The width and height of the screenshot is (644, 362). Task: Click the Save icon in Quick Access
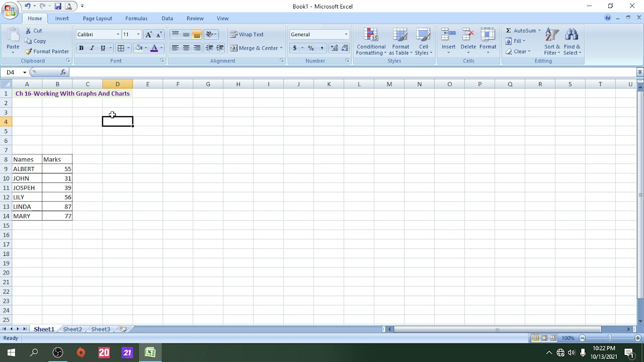click(x=58, y=6)
